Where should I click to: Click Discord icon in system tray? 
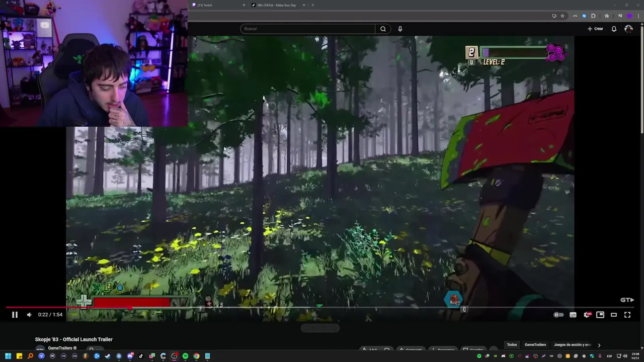(503, 356)
